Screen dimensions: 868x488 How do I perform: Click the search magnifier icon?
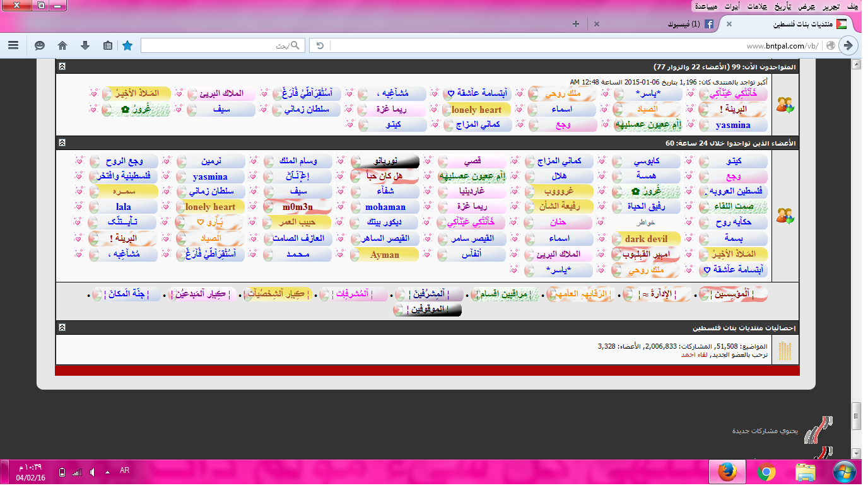point(296,45)
